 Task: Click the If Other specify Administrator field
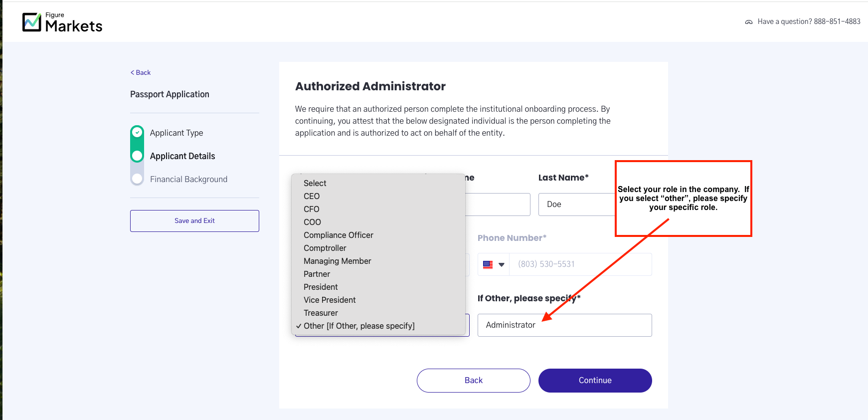tap(564, 325)
